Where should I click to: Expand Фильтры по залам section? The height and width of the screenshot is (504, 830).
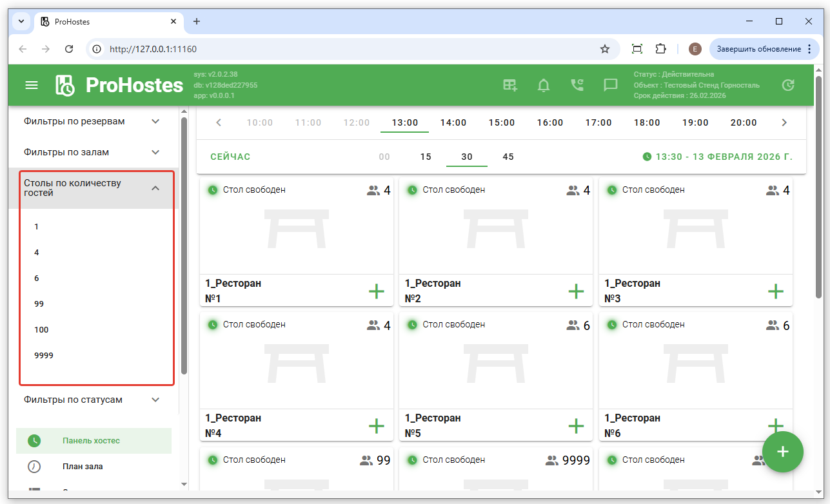coord(92,152)
